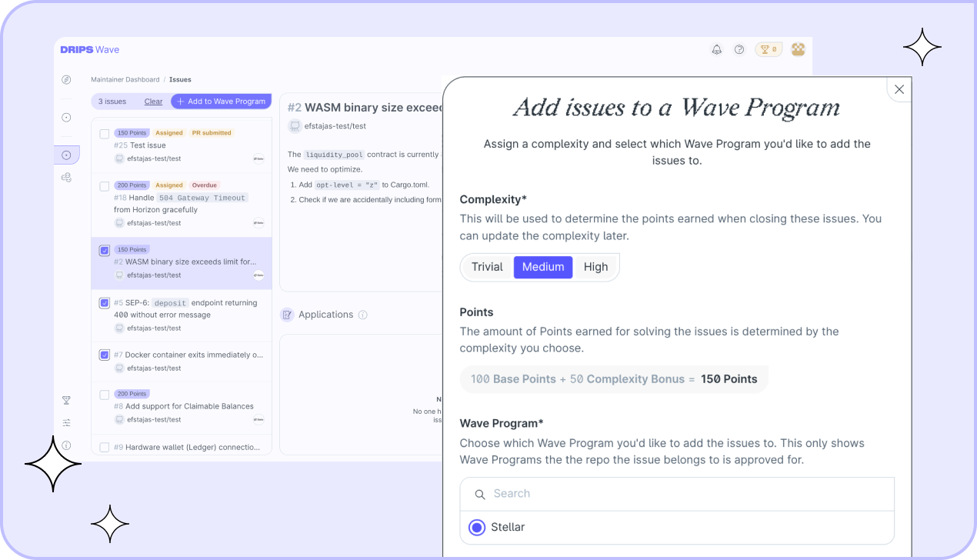Open the user profile avatar
The image size is (977, 560).
point(799,49)
